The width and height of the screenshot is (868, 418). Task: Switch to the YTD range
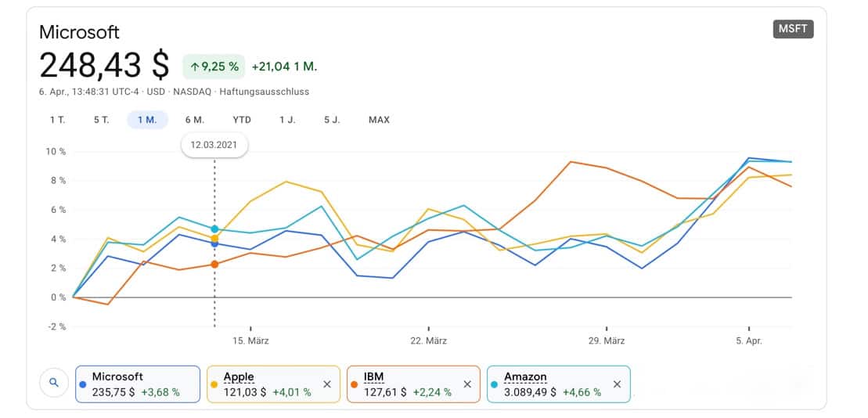coord(242,120)
